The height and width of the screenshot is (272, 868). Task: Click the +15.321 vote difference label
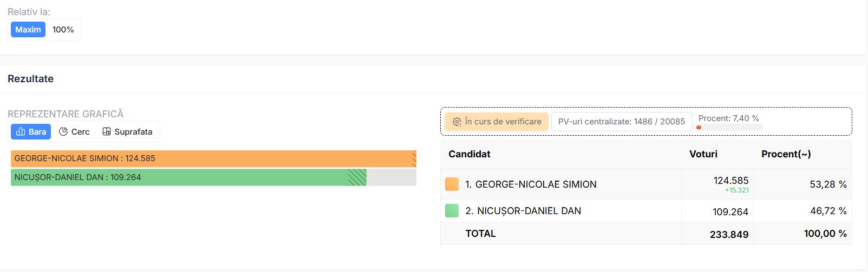[737, 190]
